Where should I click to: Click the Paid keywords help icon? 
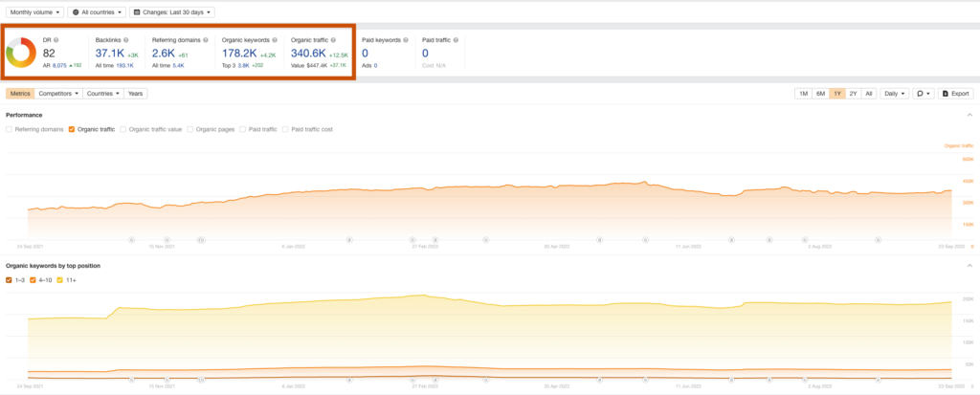point(407,40)
